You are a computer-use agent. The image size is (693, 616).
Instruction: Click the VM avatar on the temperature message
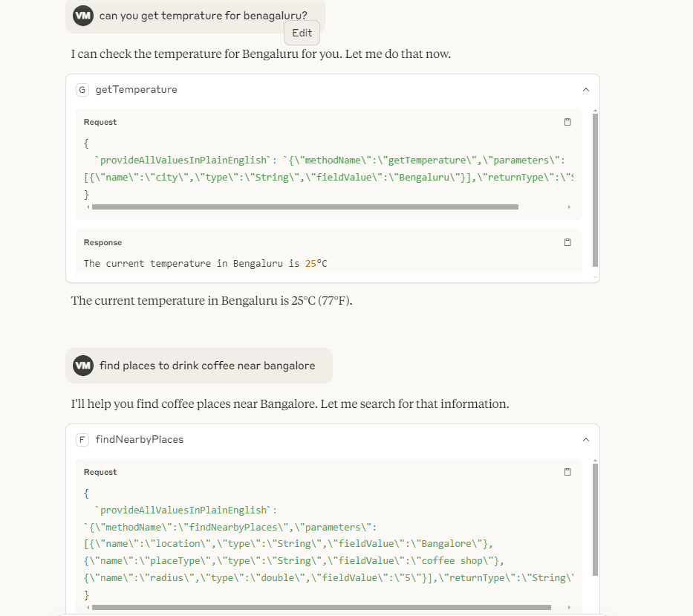[83, 16]
